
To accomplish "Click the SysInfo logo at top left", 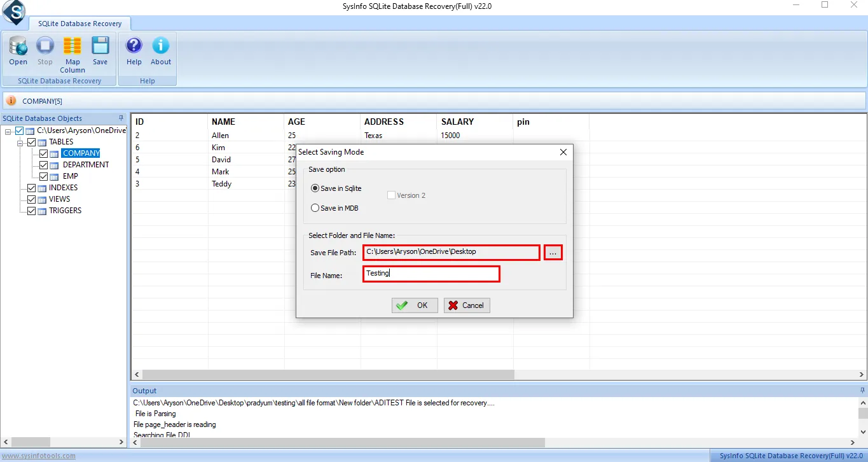I will tap(13, 11).
